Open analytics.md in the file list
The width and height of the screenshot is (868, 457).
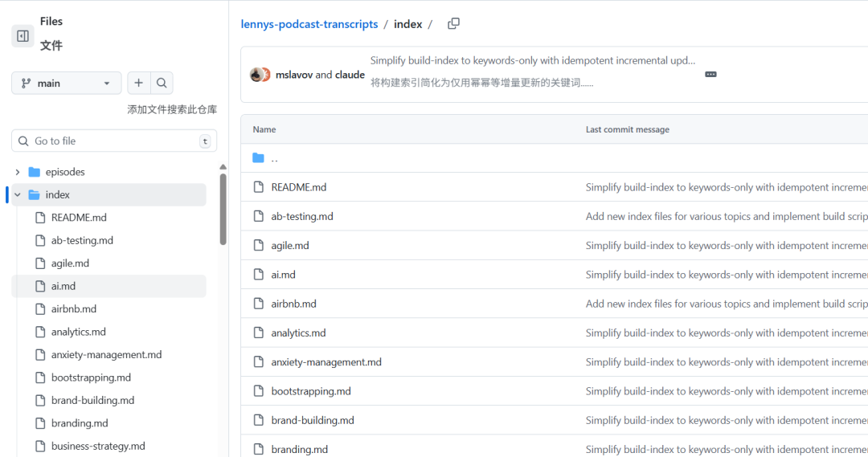click(x=298, y=333)
